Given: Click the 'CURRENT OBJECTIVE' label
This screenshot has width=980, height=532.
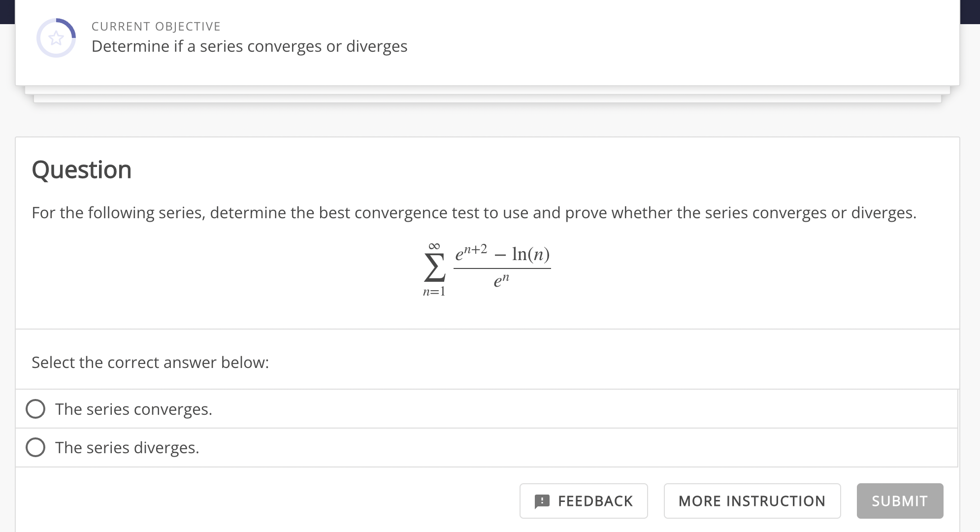Looking at the screenshot, I should tap(156, 26).
